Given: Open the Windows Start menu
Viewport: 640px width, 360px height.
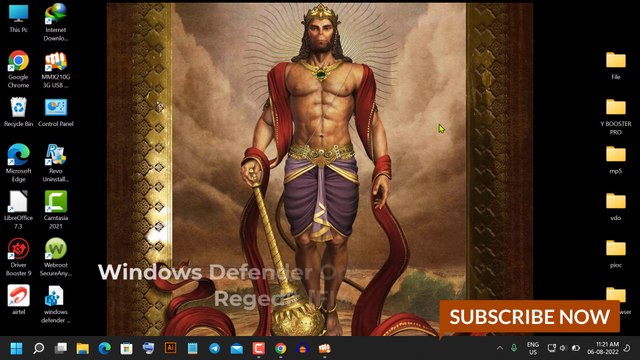Looking at the screenshot, I should coord(16,348).
